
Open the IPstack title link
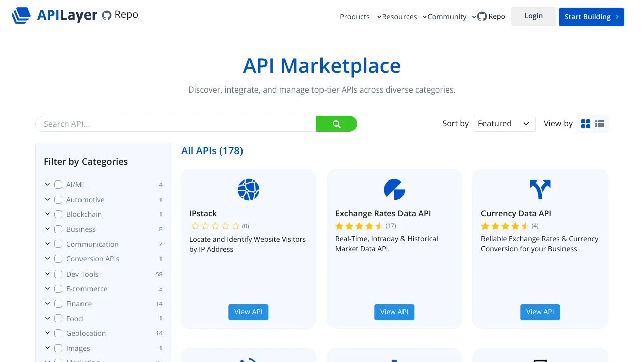[203, 213]
